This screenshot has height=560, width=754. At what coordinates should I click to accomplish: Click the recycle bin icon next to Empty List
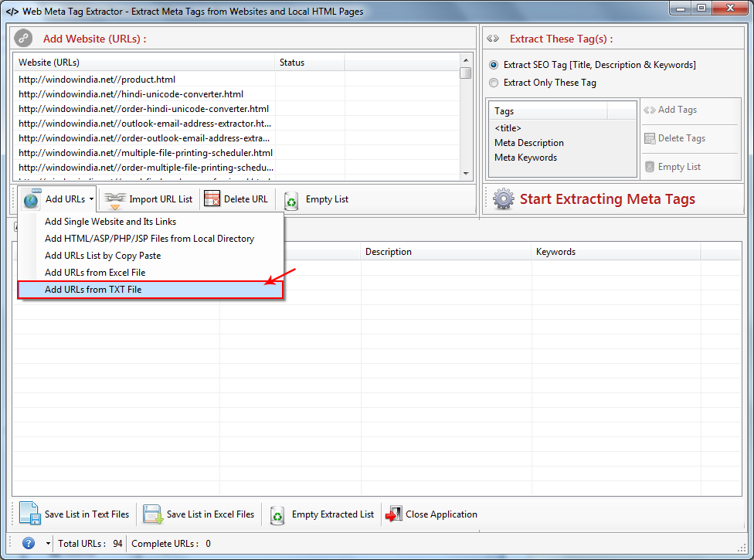[291, 201]
